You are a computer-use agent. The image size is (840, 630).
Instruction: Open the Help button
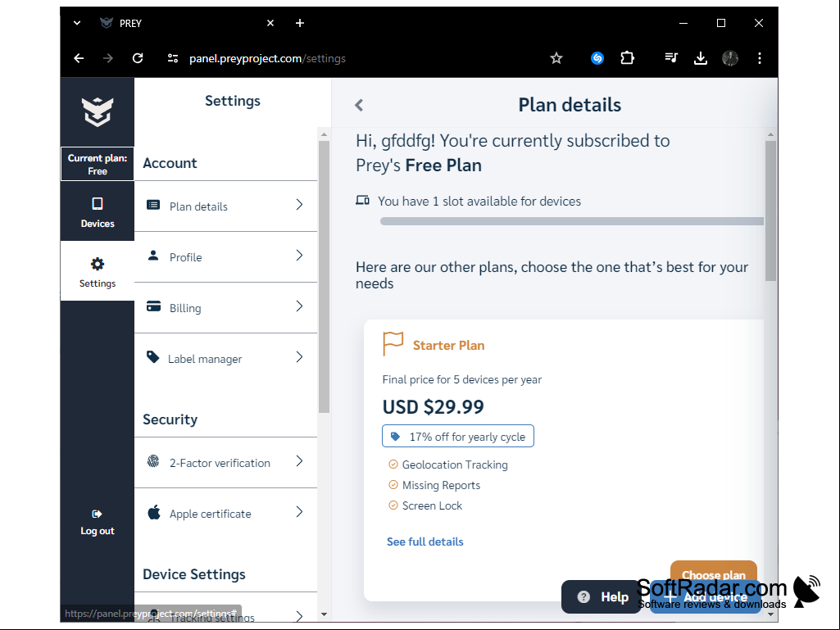point(602,596)
